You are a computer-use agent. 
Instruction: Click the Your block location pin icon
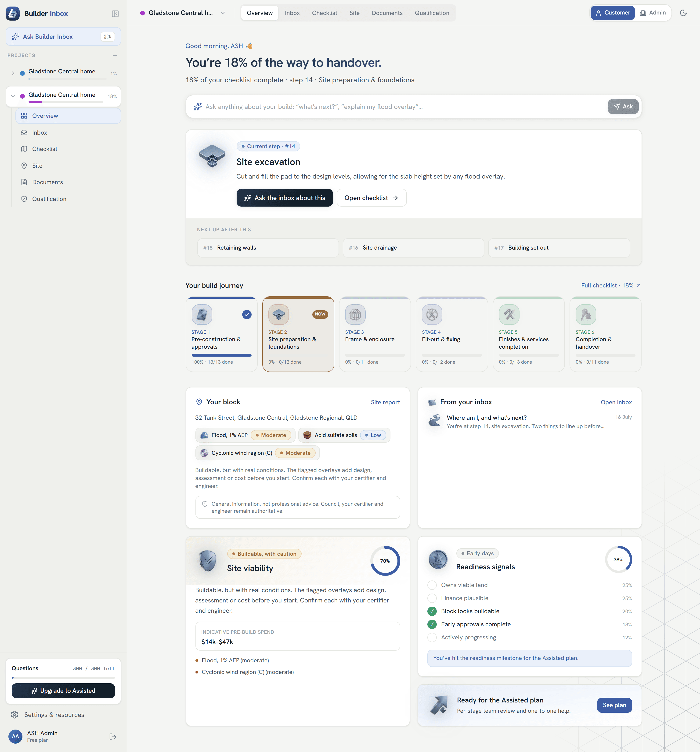click(199, 402)
